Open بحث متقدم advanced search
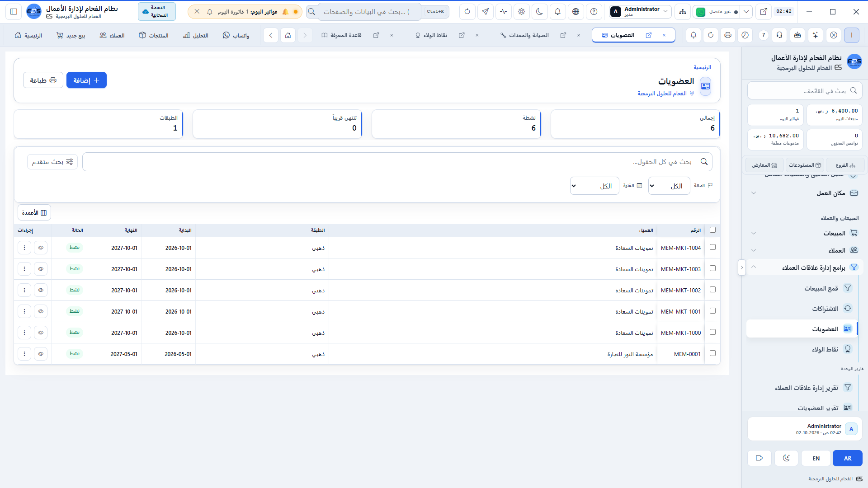 [52, 162]
